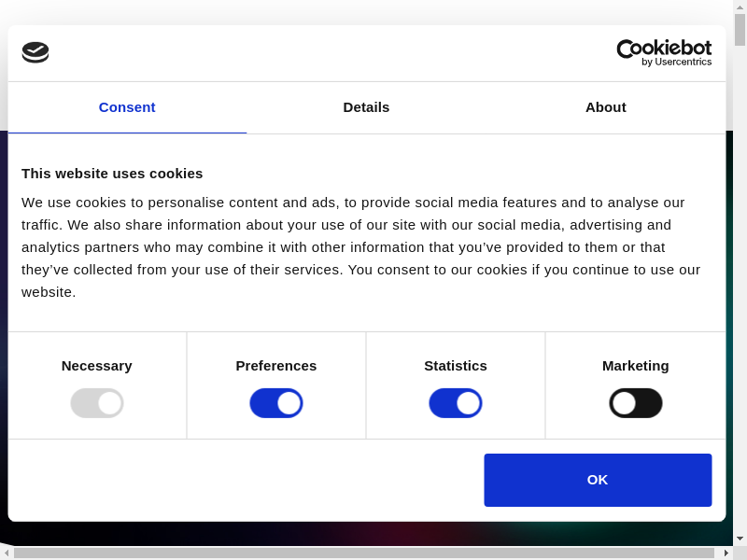This screenshot has width=747, height=560.
Task: Click the horizontal scrollbar track
Action: point(364,553)
